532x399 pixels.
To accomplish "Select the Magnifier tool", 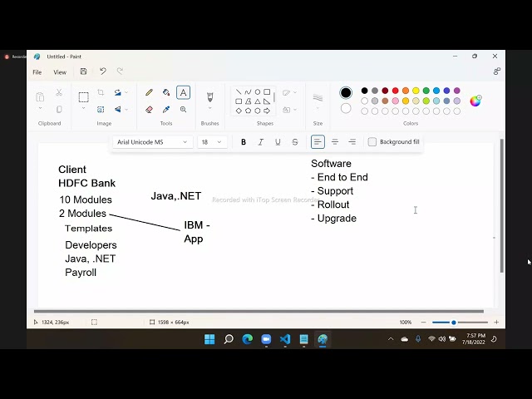I will (x=183, y=110).
